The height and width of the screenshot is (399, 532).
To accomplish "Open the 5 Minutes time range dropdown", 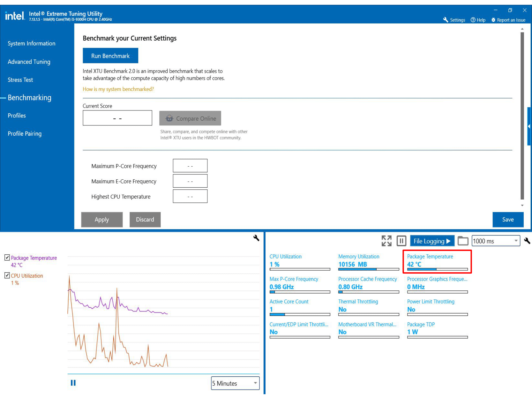I will tap(235, 383).
